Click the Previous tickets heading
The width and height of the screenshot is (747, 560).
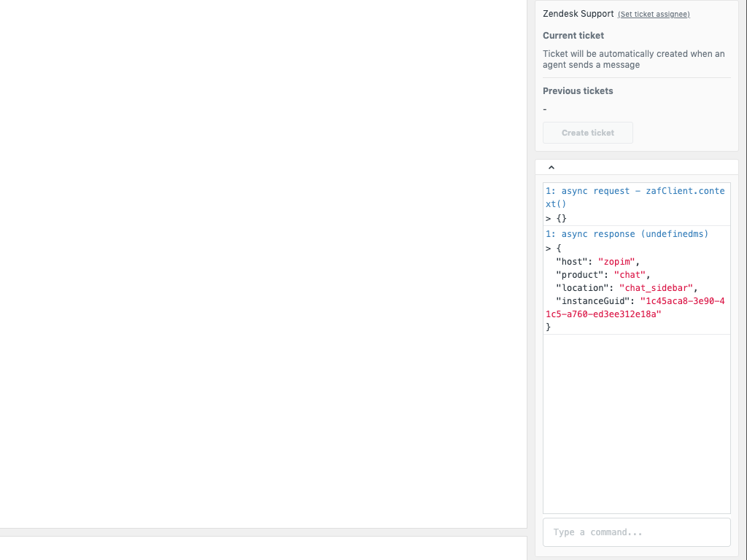click(578, 91)
